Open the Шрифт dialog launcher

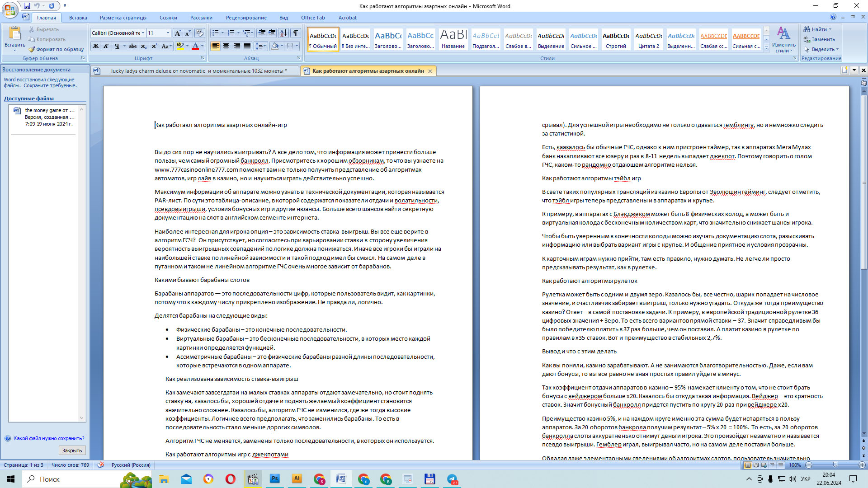click(203, 58)
